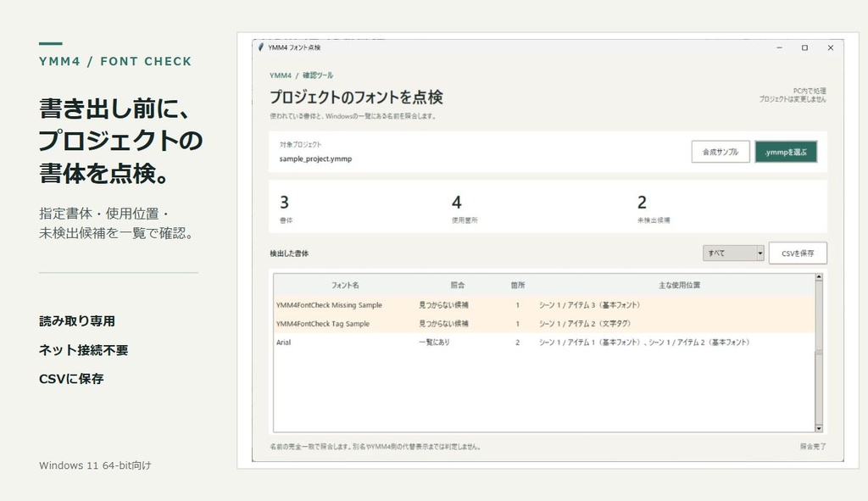The width and height of the screenshot is (868, 501).
Task: Click the 3 書体 counter
Action: (286, 209)
